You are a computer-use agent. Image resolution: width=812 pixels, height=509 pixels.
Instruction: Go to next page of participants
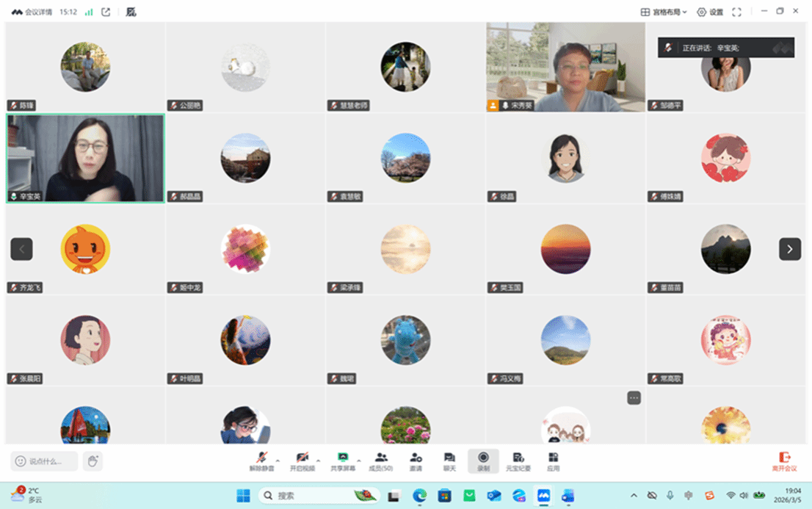click(x=789, y=249)
